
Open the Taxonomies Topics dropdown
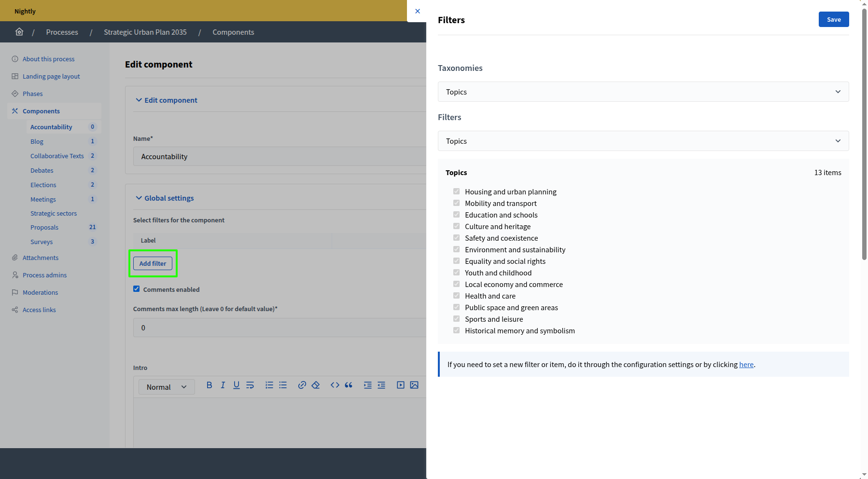[x=643, y=92]
